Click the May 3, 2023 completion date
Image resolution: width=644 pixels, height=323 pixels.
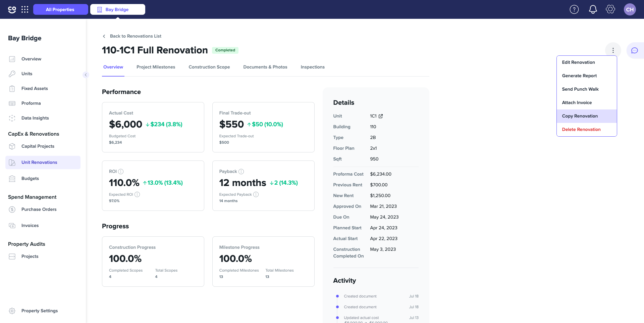coord(383,249)
